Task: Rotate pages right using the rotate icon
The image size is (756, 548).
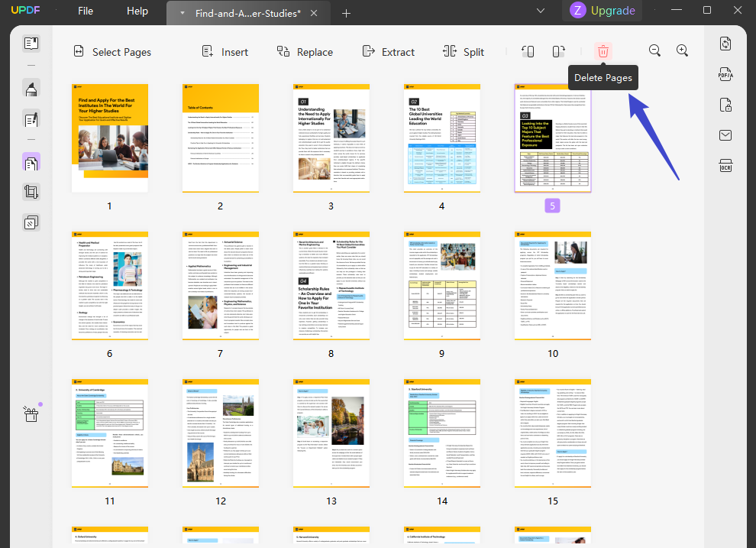Action: click(558, 50)
